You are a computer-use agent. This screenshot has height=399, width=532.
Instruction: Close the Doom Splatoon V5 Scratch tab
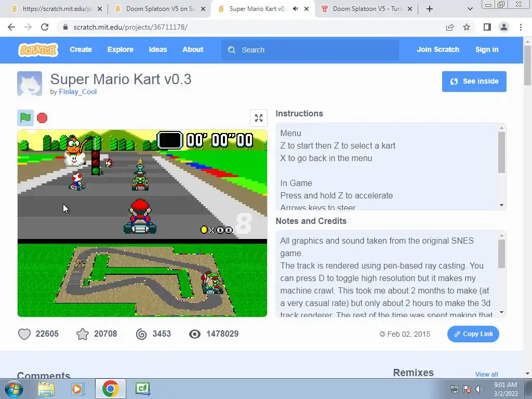[x=203, y=9]
